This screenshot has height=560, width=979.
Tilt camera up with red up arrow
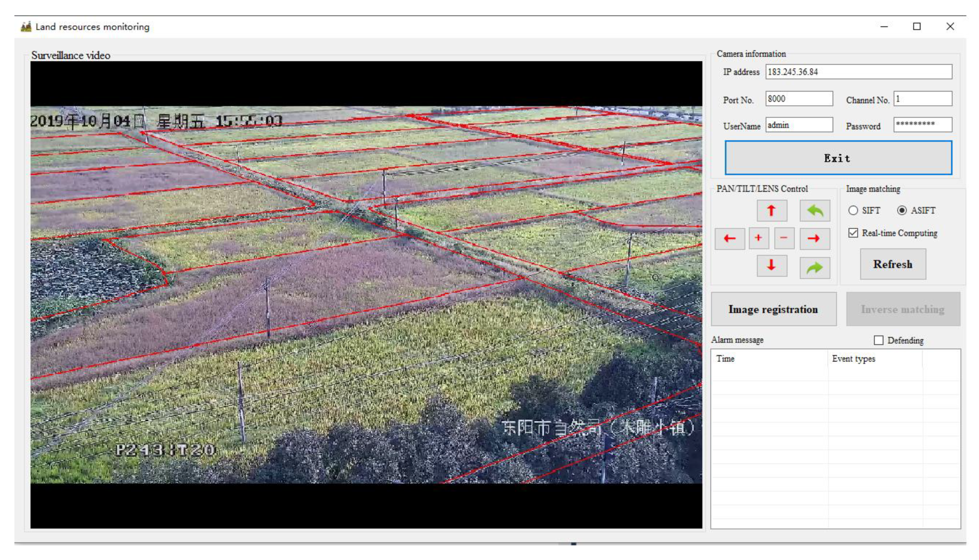772,211
